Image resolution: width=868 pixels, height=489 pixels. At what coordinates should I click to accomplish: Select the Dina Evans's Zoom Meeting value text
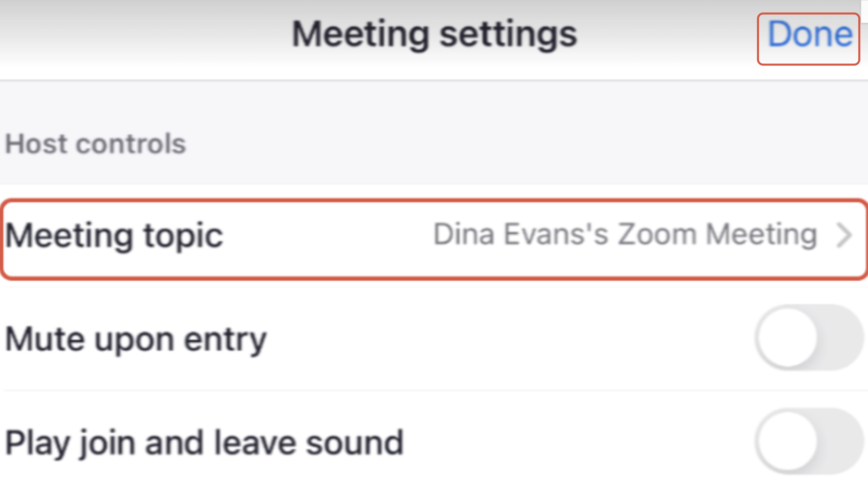coord(625,235)
